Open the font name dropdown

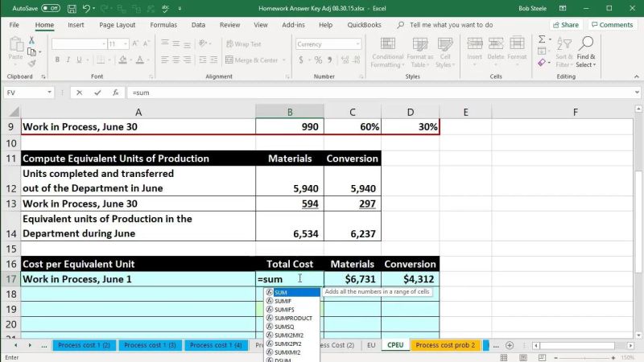(104, 44)
